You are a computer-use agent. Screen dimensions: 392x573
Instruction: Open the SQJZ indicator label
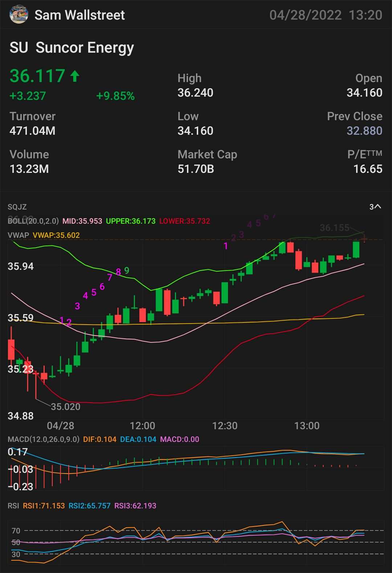click(17, 207)
